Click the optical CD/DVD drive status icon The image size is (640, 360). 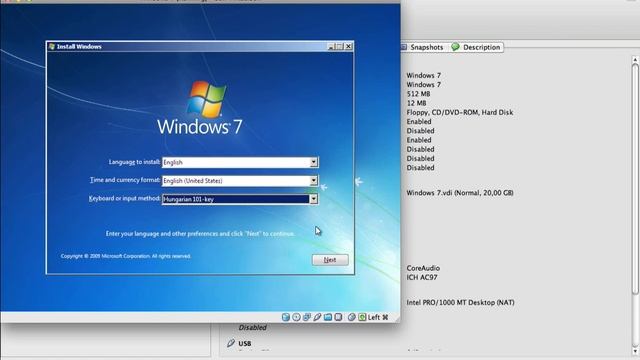tap(296, 317)
